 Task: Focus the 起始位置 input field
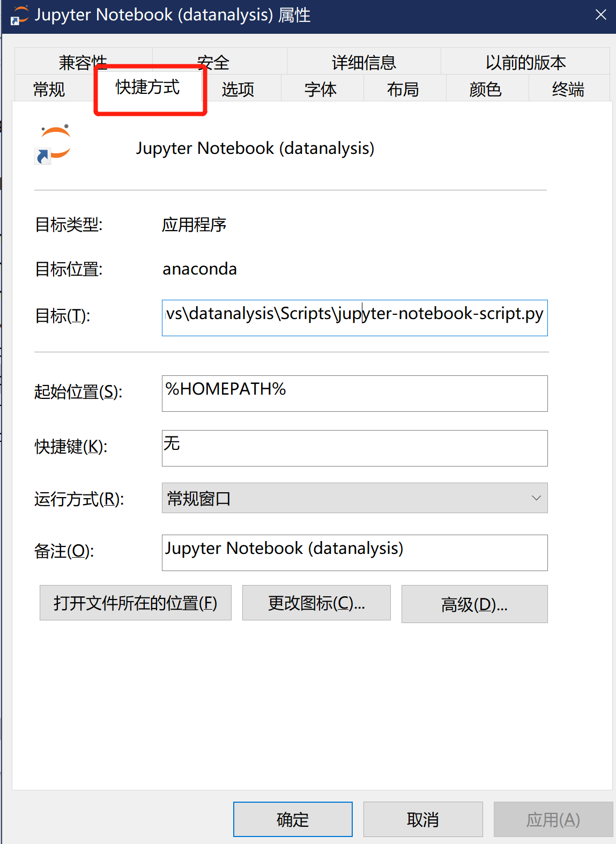click(354, 394)
